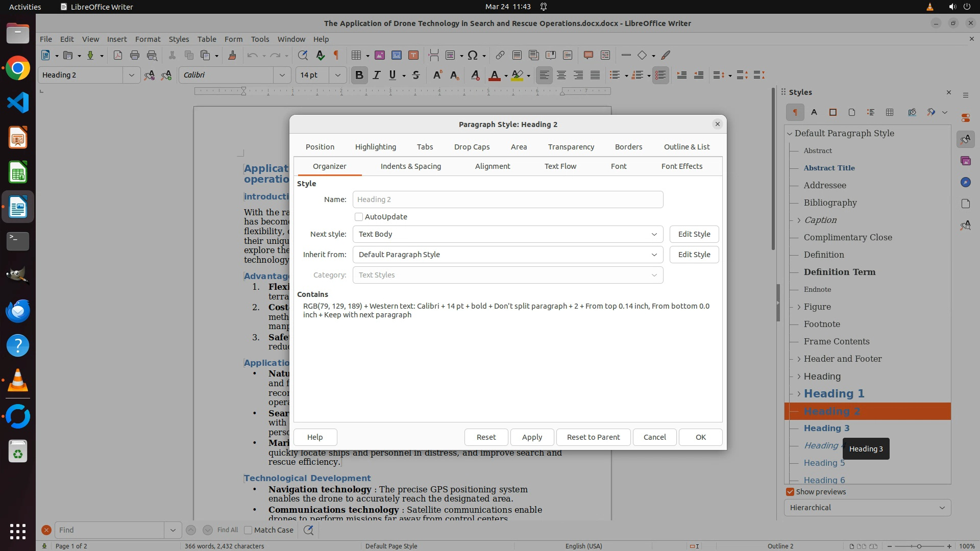
Task: Open the Insert Special Character icon
Action: [x=473, y=55]
